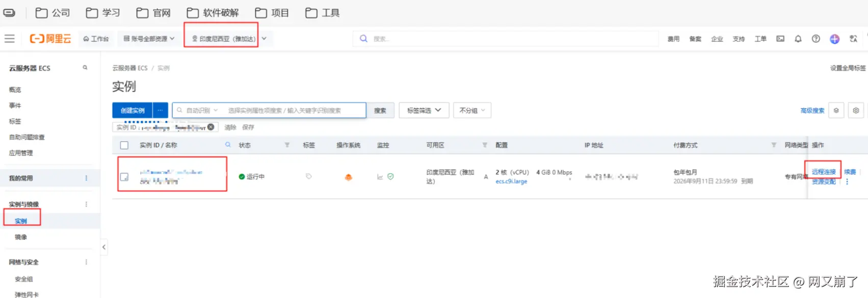Filter the 付费方式 column
Image resolution: width=868 pixels, height=298 pixels.
(x=774, y=145)
